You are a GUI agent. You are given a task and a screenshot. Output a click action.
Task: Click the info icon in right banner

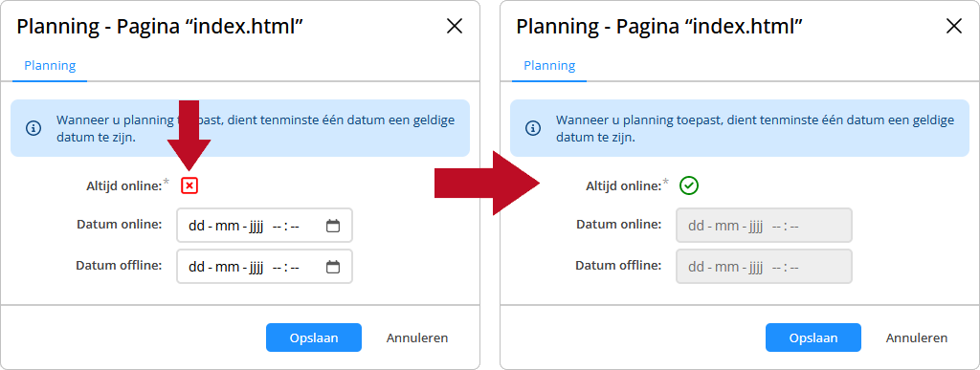pos(532,128)
